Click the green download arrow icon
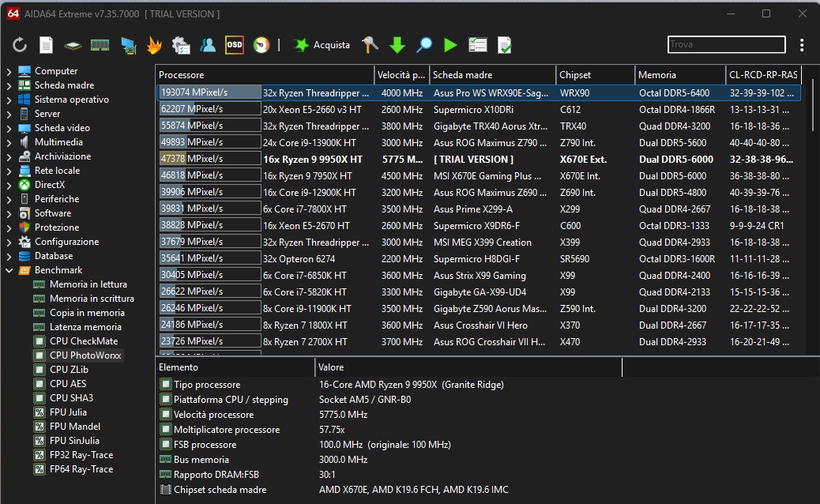Image resolution: width=820 pixels, height=504 pixels. 397,45
